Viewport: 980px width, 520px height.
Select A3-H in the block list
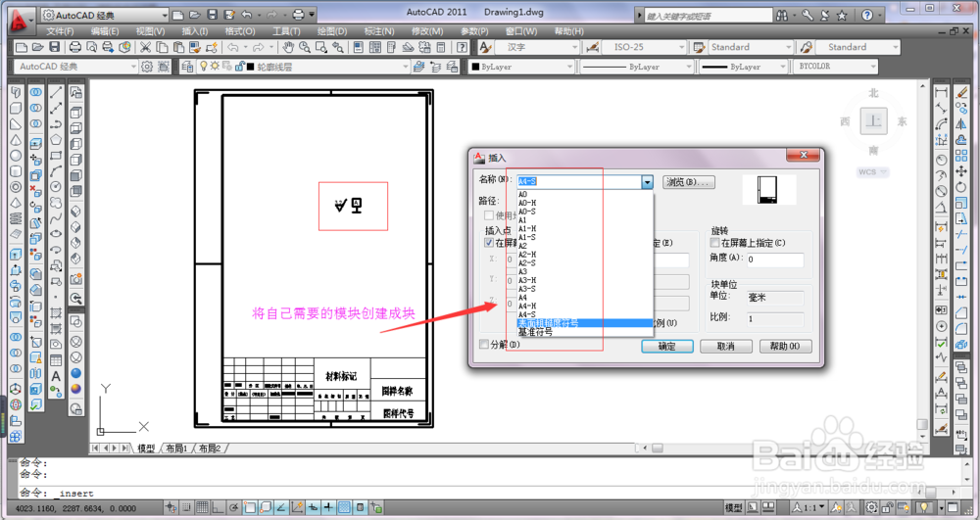pos(584,280)
